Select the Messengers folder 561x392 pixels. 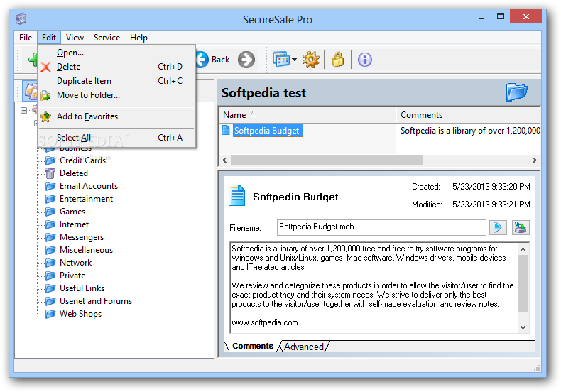[82, 237]
